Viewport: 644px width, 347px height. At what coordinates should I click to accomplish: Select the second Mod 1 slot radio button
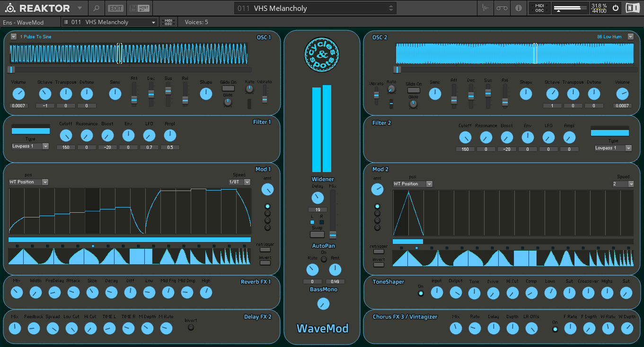click(267, 214)
